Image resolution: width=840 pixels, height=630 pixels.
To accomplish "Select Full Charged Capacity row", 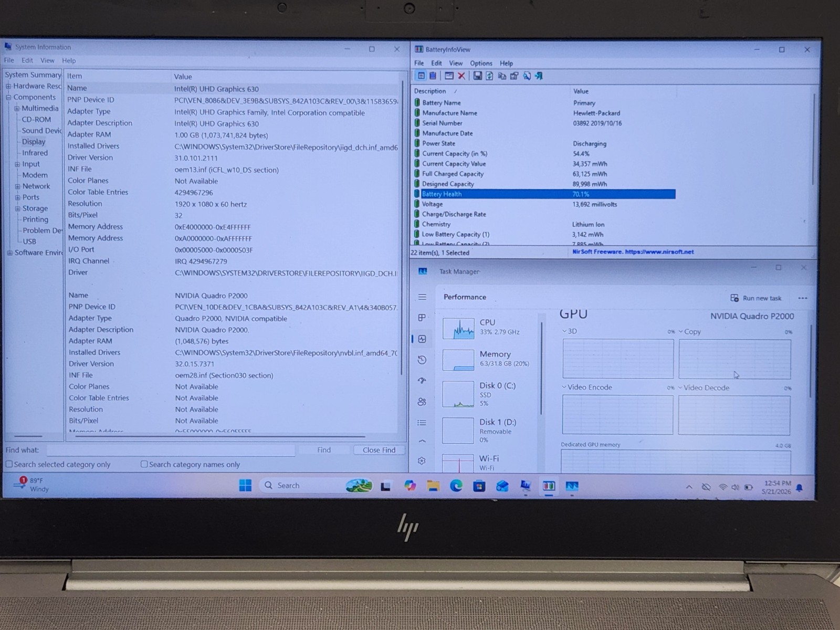I will click(544, 174).
